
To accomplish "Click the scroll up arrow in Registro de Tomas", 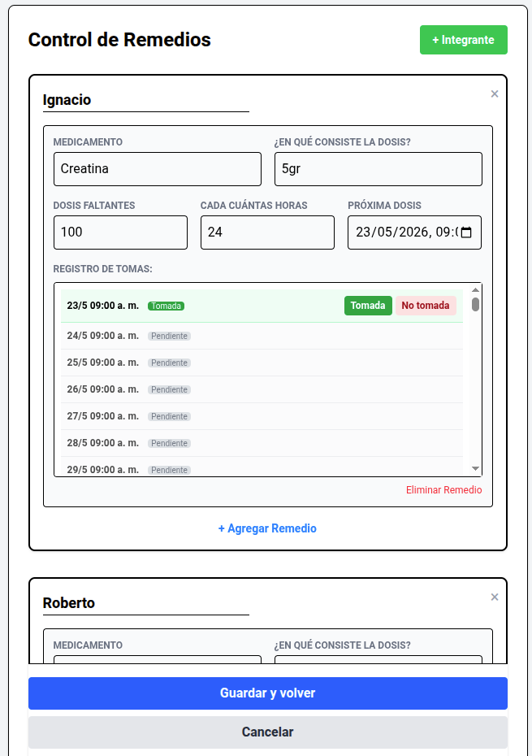I will [x=476, y=289].
